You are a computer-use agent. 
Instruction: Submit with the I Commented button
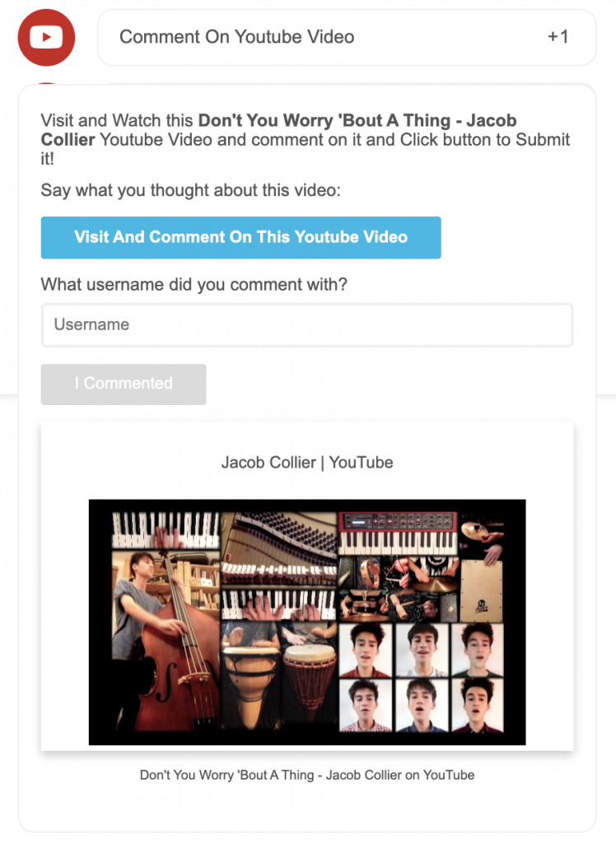click(124, 384)
